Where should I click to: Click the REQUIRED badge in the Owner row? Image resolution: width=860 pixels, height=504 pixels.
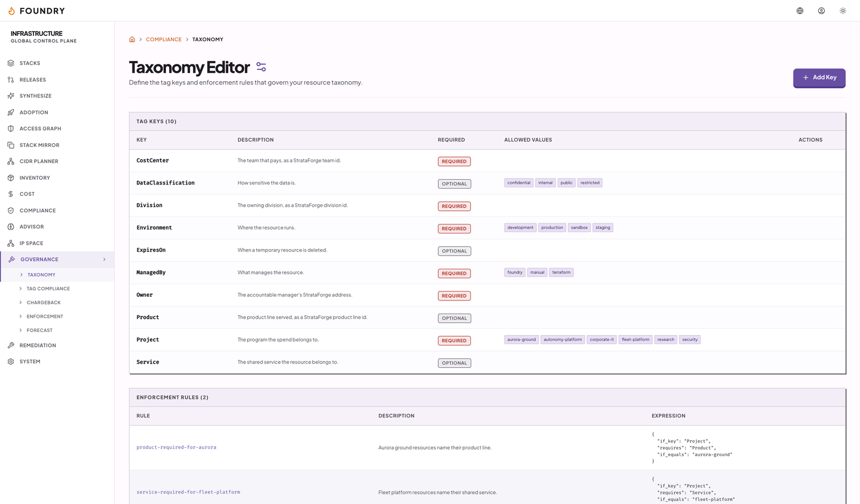[454, 296]
